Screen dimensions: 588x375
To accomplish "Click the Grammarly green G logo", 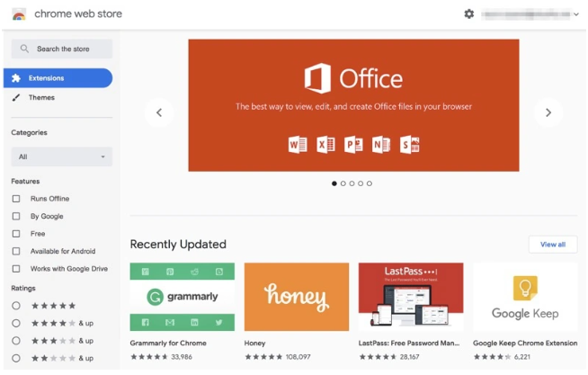I will tap(155, 297).
